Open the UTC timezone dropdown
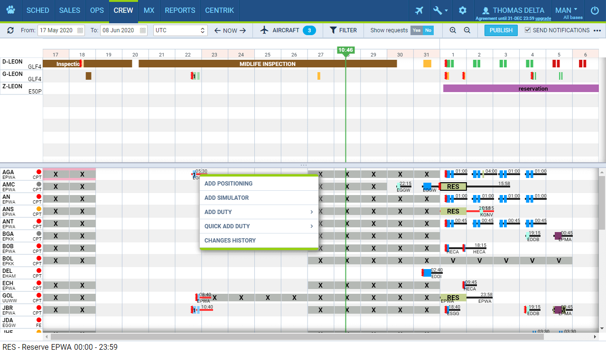 tap(181, 30)
